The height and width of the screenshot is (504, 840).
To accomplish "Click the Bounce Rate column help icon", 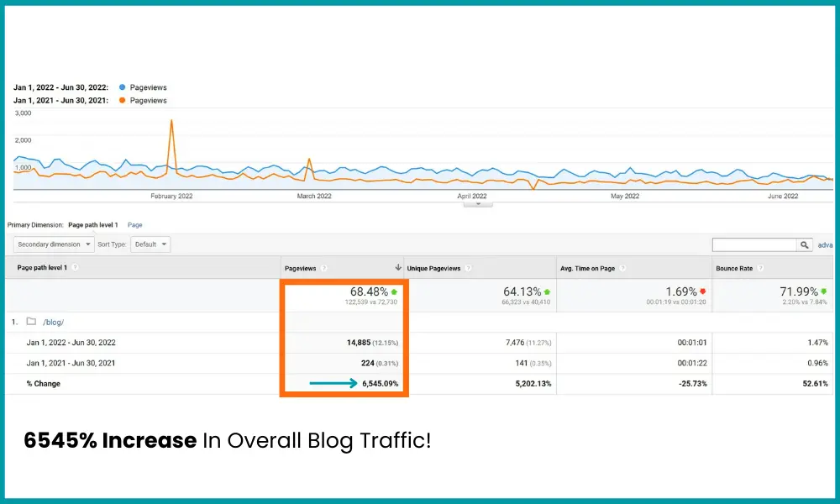I will point(759,268).
